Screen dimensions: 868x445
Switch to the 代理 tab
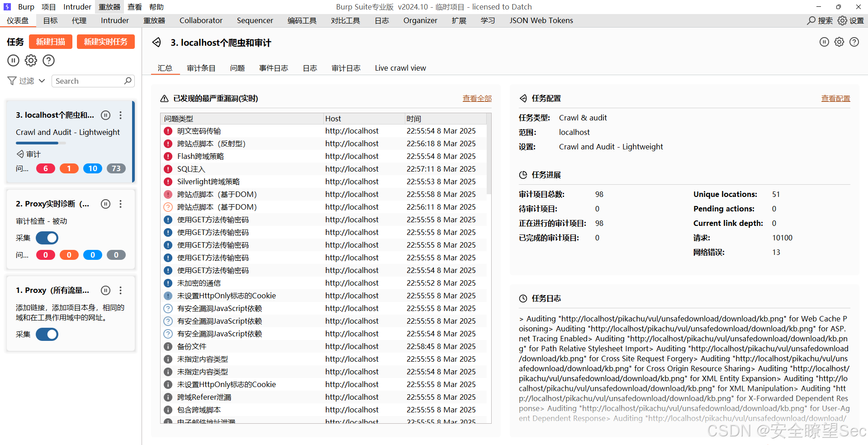(x=79, y=20)
